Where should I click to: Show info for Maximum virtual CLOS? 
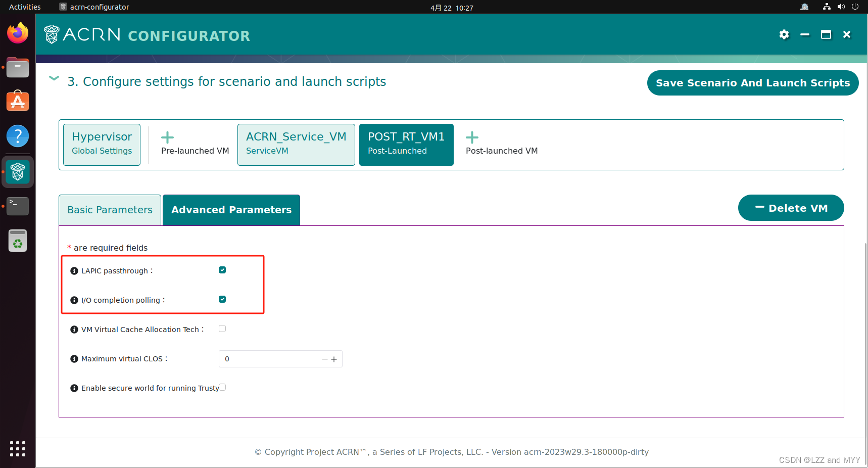74,359
